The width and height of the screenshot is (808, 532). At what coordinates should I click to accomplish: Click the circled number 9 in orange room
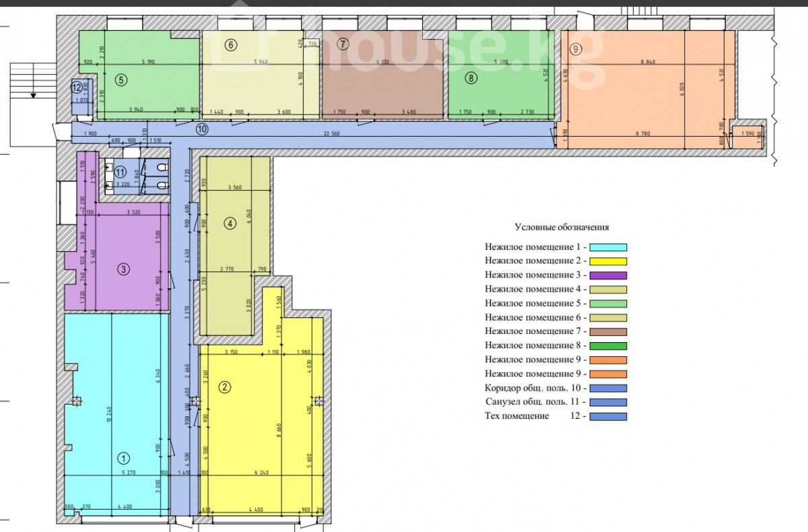tap(575, 48)
